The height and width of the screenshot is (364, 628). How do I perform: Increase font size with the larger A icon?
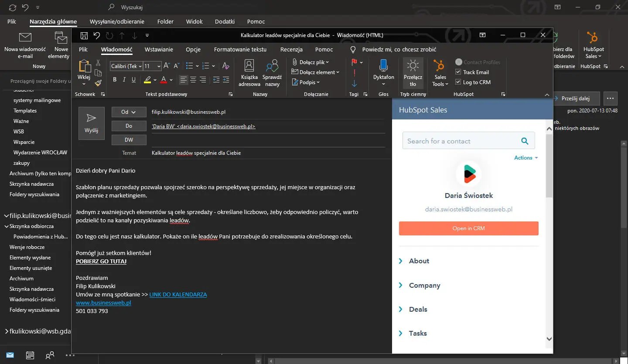click(167, 66)
